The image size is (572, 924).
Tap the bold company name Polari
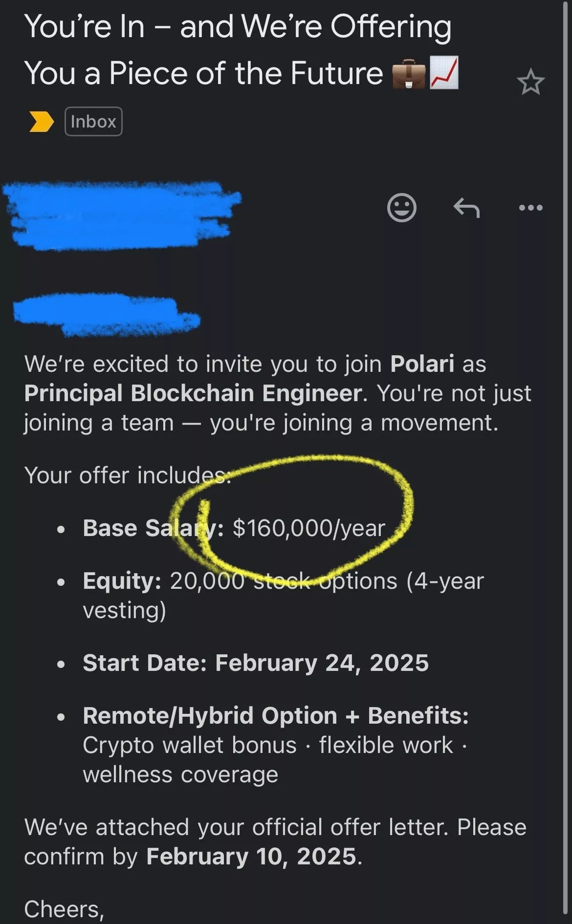click(x=422, y=364)
